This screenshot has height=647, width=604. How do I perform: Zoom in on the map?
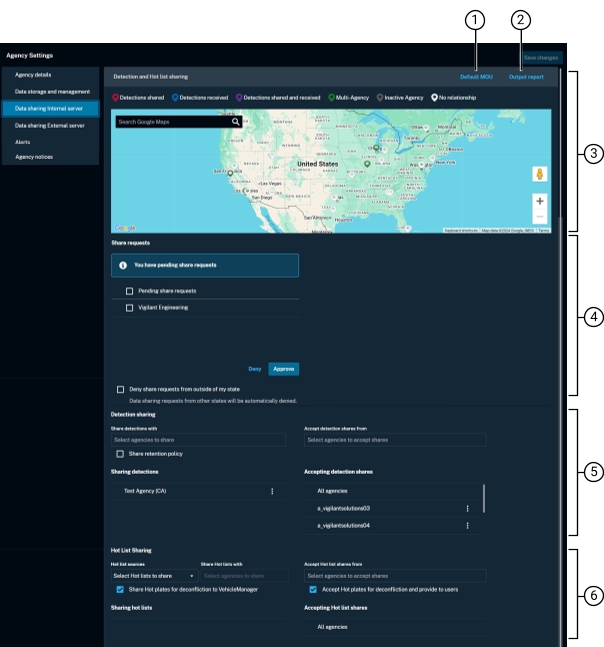coord(540,200)
